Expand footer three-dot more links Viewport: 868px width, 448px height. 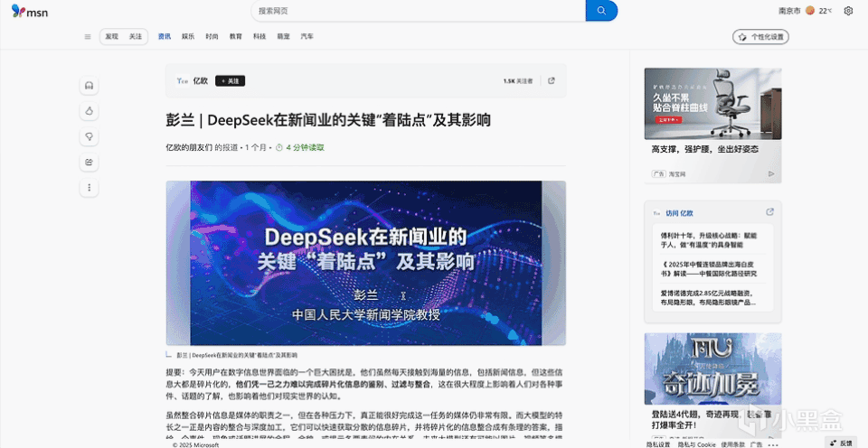click(773, 444)
